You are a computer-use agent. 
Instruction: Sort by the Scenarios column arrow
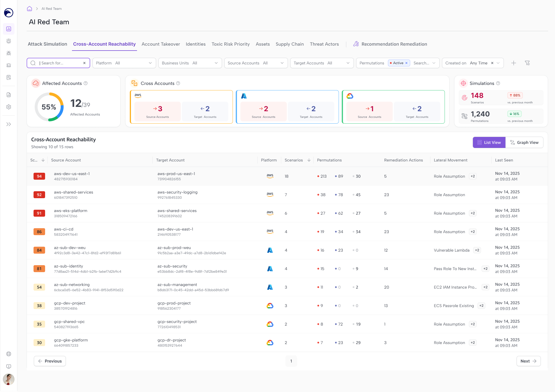[x=309, y=160]
